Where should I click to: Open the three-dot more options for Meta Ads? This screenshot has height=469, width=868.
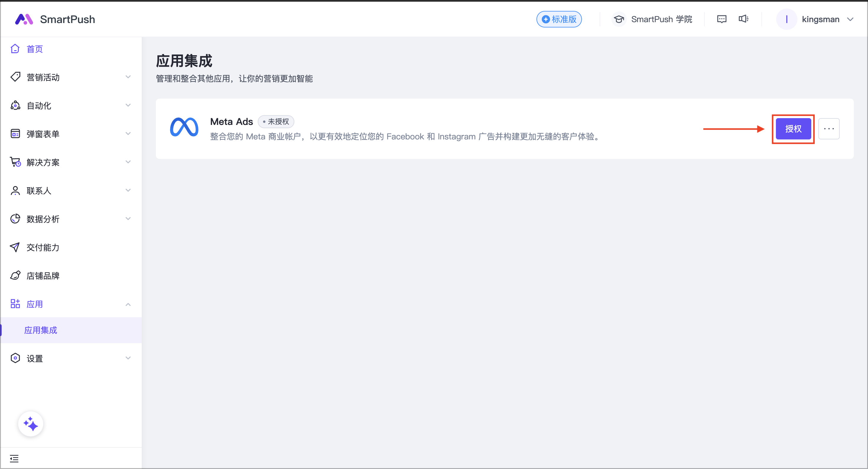coord(828,129)
